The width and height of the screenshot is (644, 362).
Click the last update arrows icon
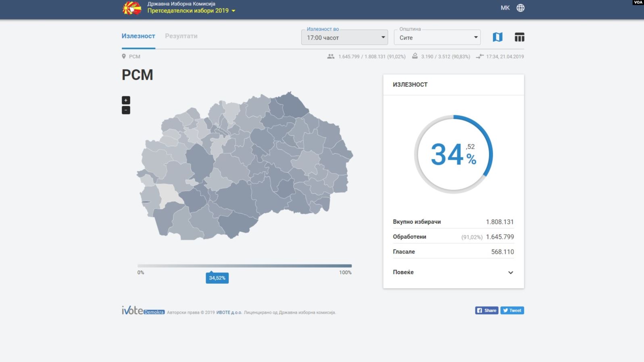pyautogui.click(x=479, y=56)
